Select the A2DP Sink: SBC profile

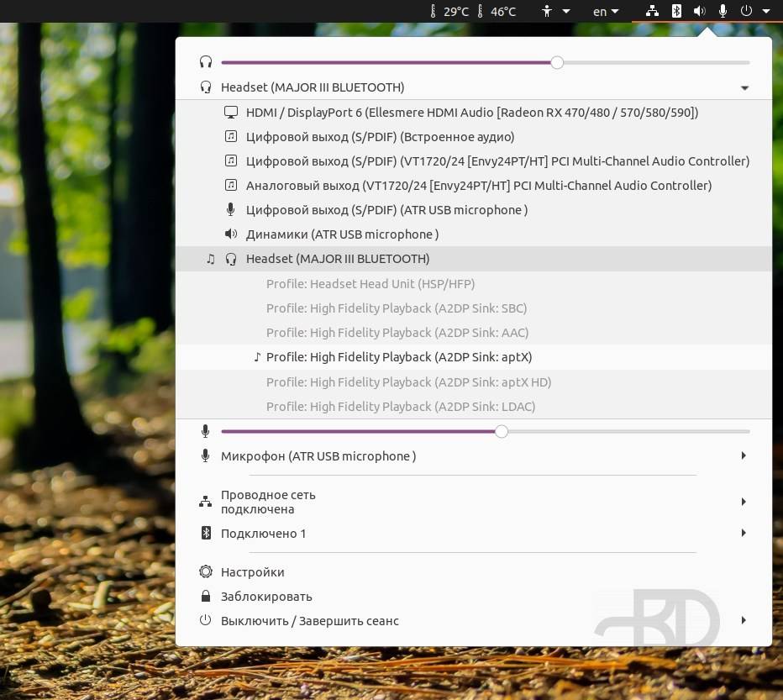tap(397, 308)
